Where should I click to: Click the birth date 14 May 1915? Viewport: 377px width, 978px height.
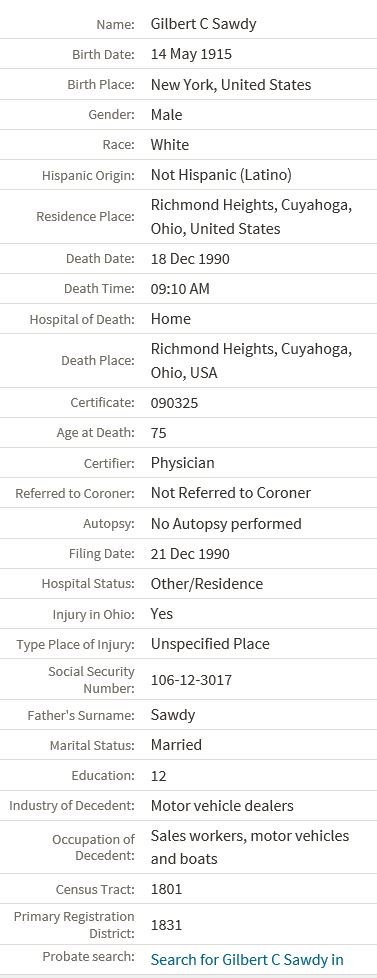(x=191, y=54)
